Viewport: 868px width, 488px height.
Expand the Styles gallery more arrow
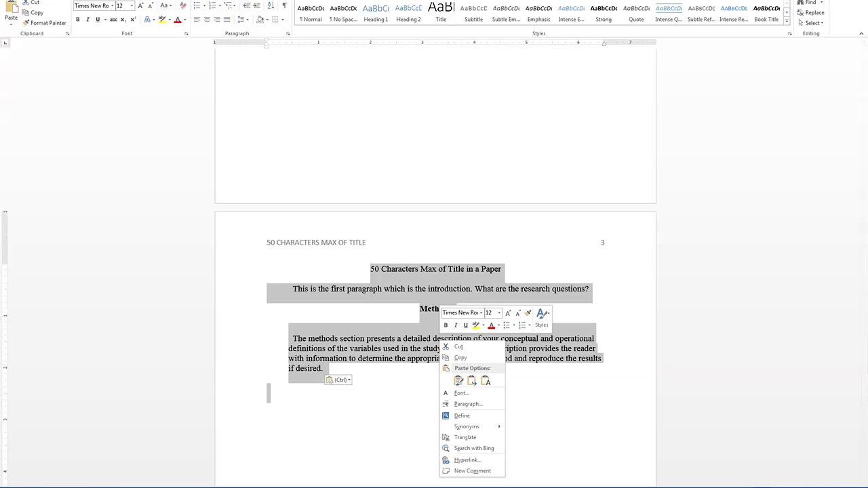787,20
